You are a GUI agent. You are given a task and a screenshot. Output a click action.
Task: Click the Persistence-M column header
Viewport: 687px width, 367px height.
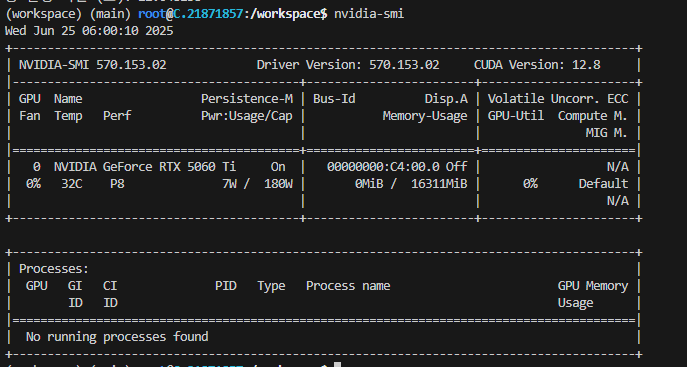pos(247,99)
